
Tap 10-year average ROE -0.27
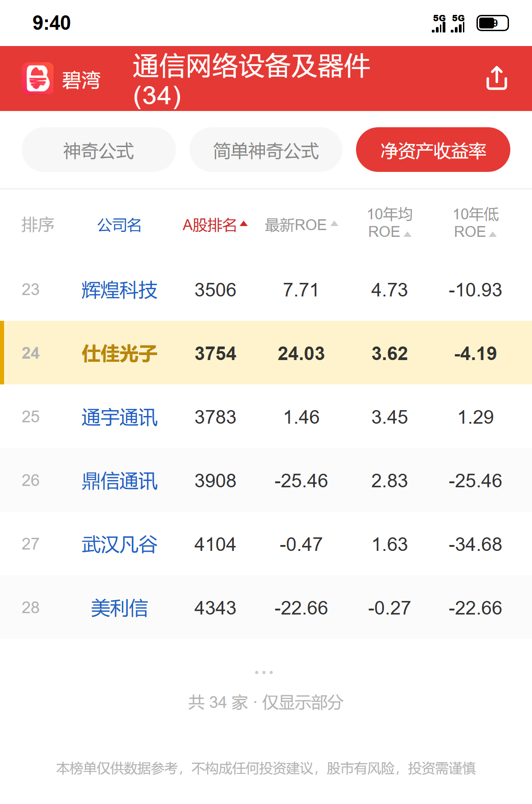click(x=389, y=608)
